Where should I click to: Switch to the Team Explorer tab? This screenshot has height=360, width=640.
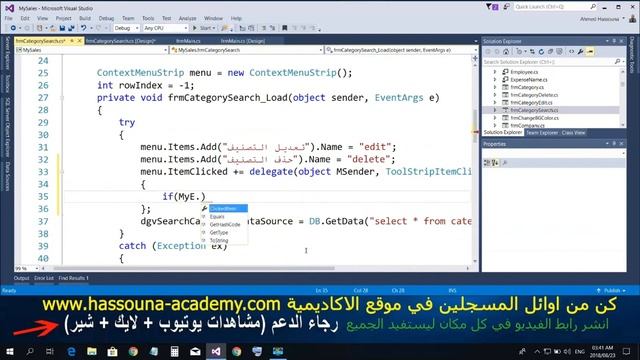[541, 133]
